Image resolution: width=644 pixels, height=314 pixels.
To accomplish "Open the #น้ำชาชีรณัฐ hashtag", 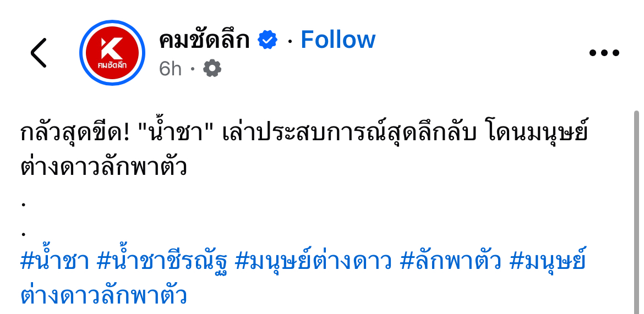I will [x=162, y=261].
